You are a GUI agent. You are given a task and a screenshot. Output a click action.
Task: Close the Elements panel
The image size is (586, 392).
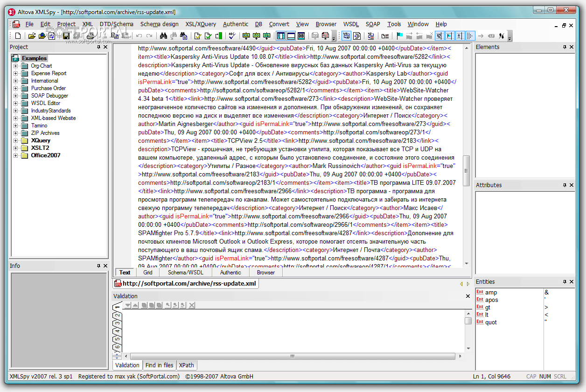point(572,47)
